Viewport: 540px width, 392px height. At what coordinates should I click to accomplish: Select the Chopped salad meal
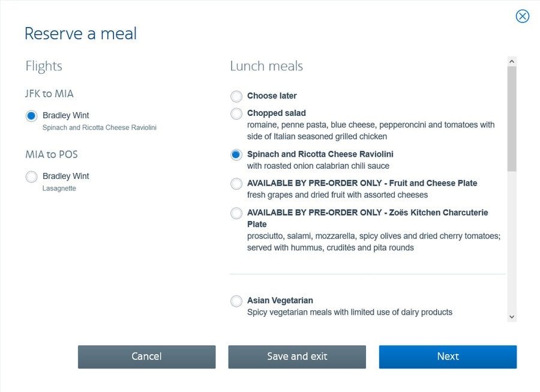[x=236, y=113]
